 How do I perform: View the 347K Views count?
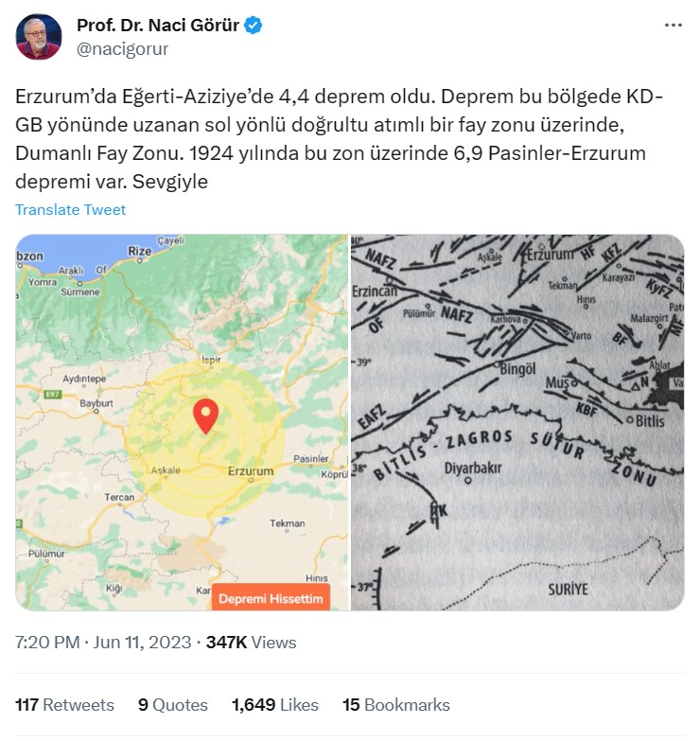click(x=252, y=643)
